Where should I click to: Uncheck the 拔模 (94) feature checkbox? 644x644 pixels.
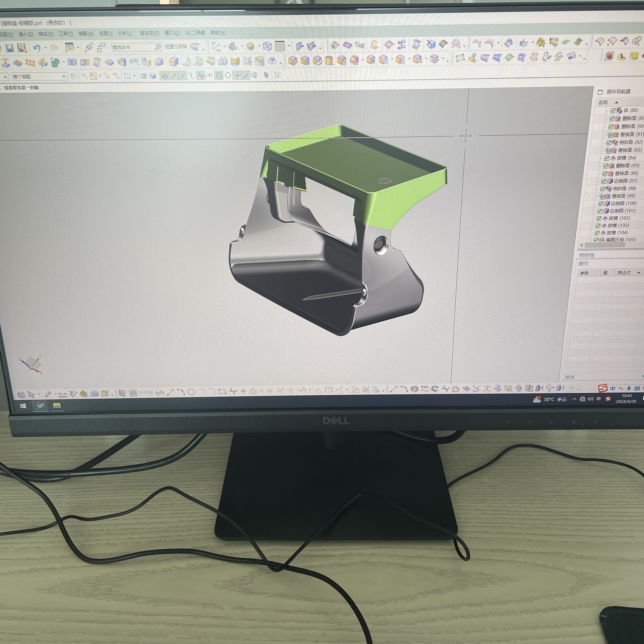606,158
